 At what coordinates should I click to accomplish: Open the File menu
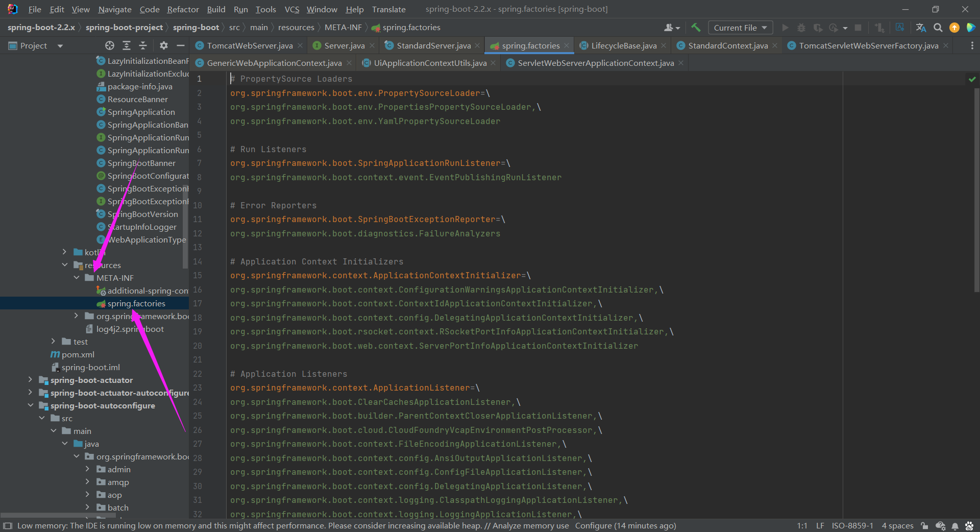pos(35,9)
